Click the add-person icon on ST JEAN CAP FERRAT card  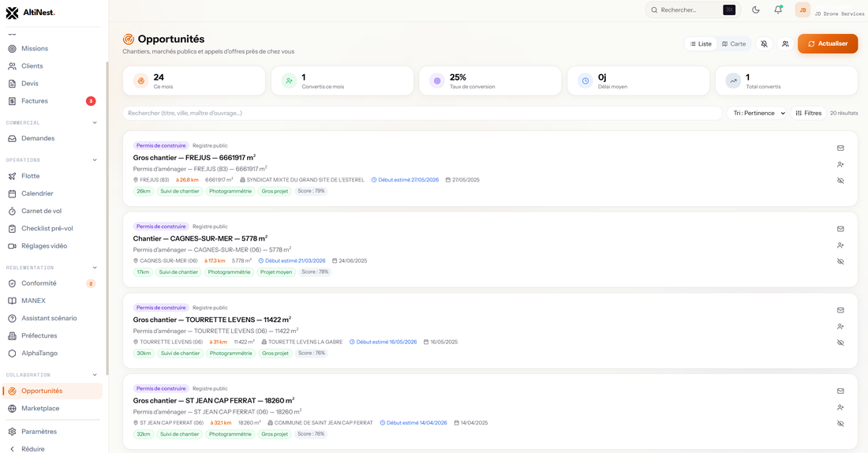840,407
